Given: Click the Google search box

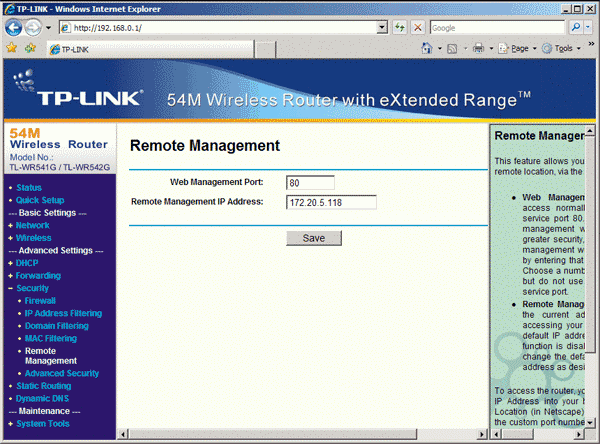Looking at the screenshot, I should click(x=497, y=28).
